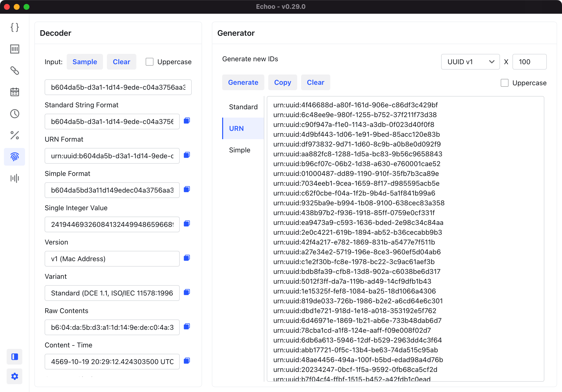
Task: Open the calendar tool in sidebar
Action: [x=15, y=92]
